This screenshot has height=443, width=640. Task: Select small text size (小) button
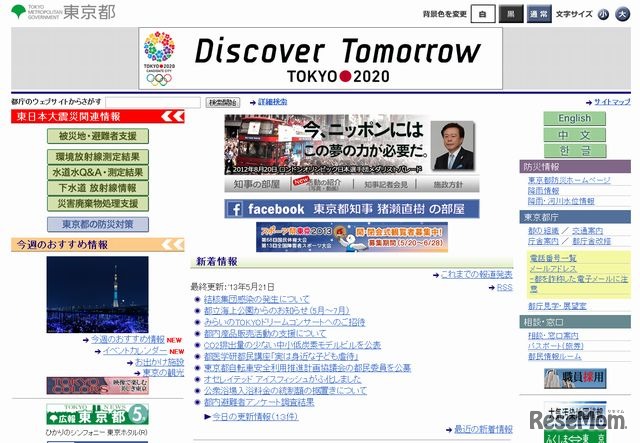click(x=603, y=14)
